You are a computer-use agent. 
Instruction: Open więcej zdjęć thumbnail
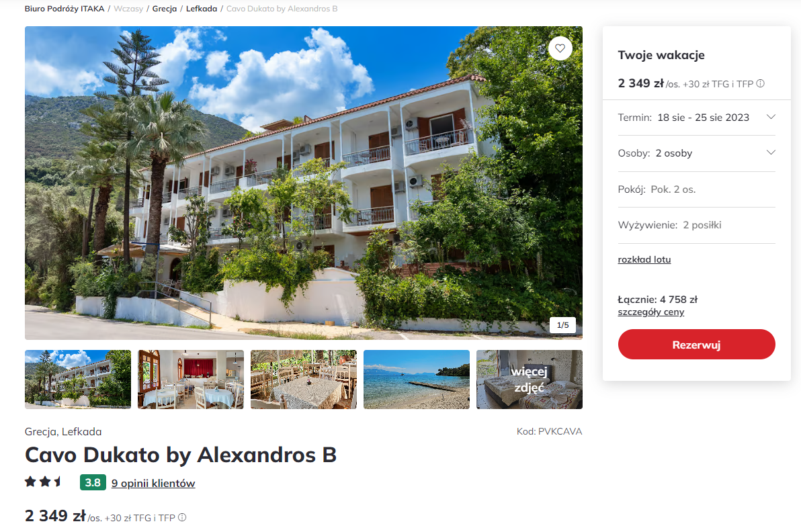[530, 380]
